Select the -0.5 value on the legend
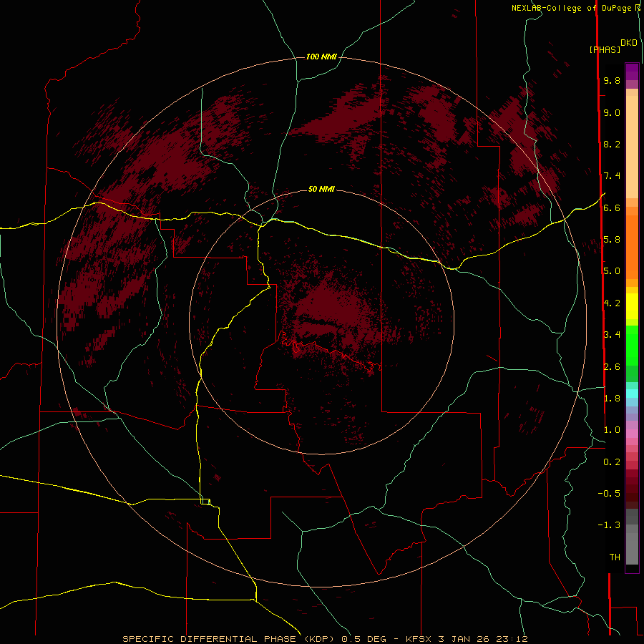 [609, 493]
